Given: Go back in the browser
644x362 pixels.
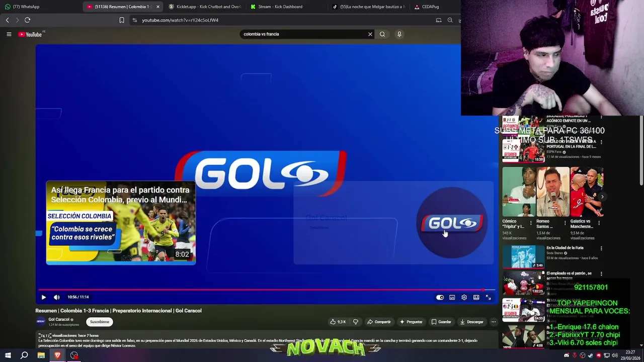Looking at the screenshot, I should coord(7,20).
